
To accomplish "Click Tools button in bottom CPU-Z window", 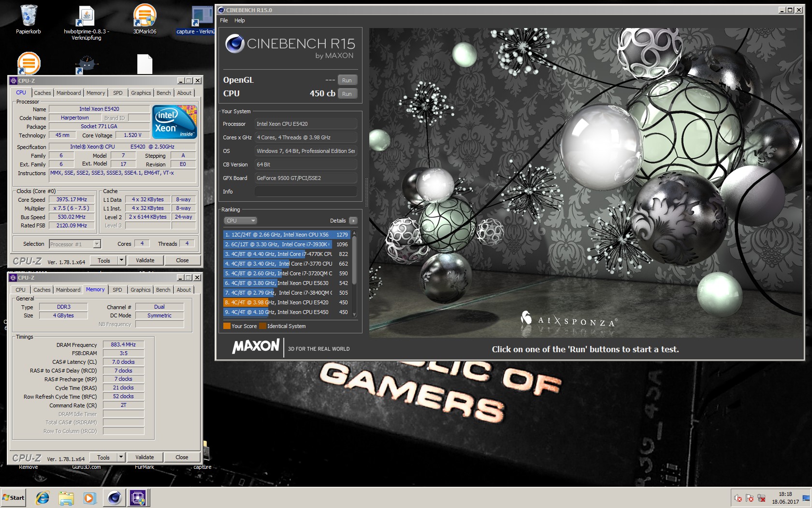I will pyautogui.click(x=103, y=457).
